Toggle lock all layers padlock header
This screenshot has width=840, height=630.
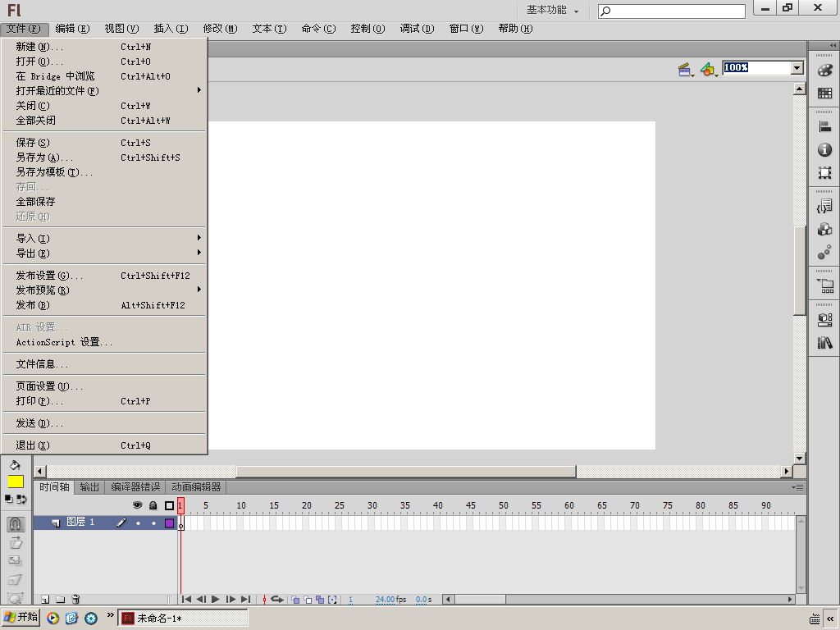click(153, 505)
